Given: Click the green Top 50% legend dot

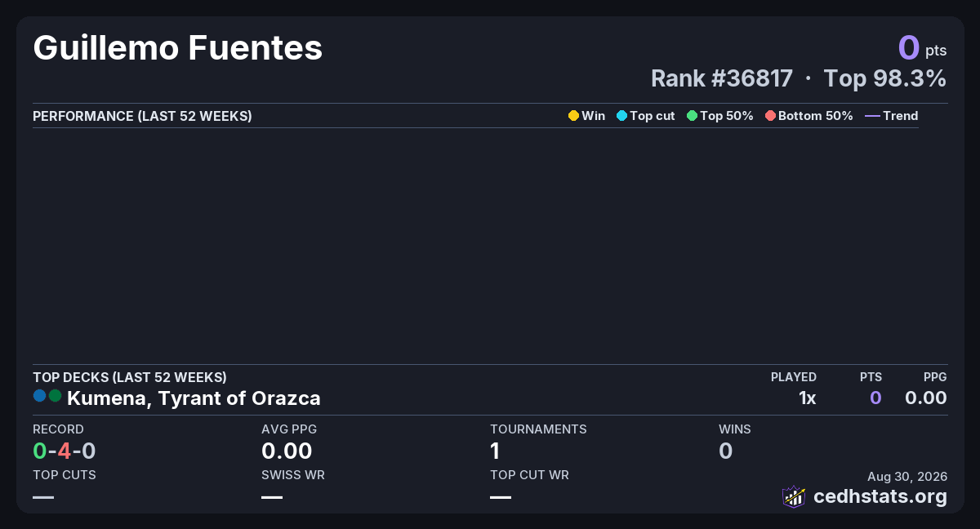Looking at the screenshot, I should point(692,116).
